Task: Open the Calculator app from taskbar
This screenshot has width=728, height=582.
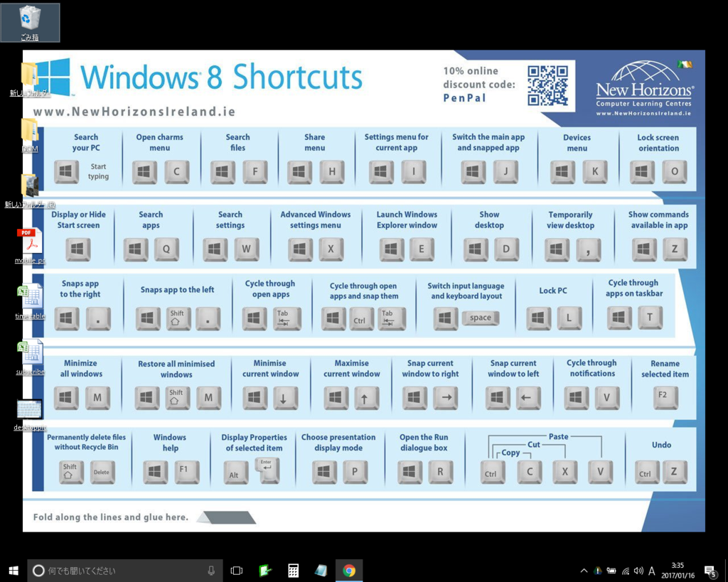Action: click(293, 571)
